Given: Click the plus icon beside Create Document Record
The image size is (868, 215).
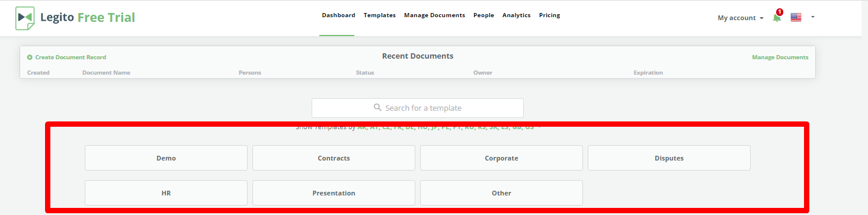Looking at the screenshot, I should 30,57.
